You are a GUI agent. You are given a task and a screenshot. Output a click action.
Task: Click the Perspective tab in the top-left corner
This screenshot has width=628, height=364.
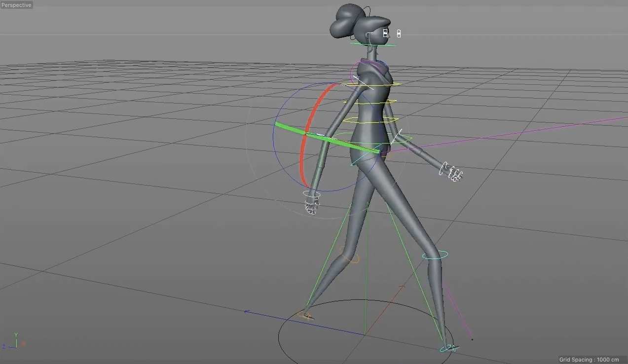15,4
